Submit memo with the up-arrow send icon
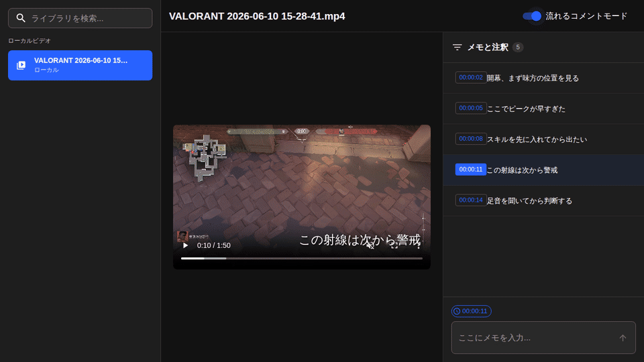 tap(623, 338)
